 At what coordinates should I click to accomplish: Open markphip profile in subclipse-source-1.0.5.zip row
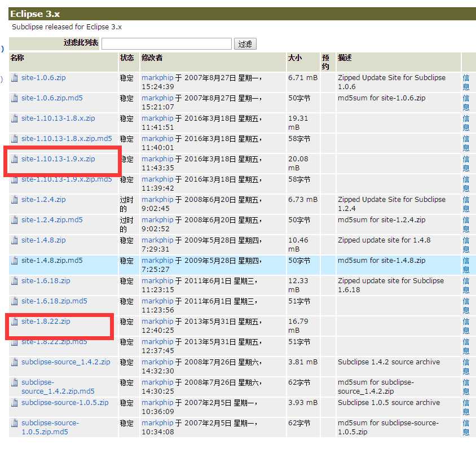point(157,403)
